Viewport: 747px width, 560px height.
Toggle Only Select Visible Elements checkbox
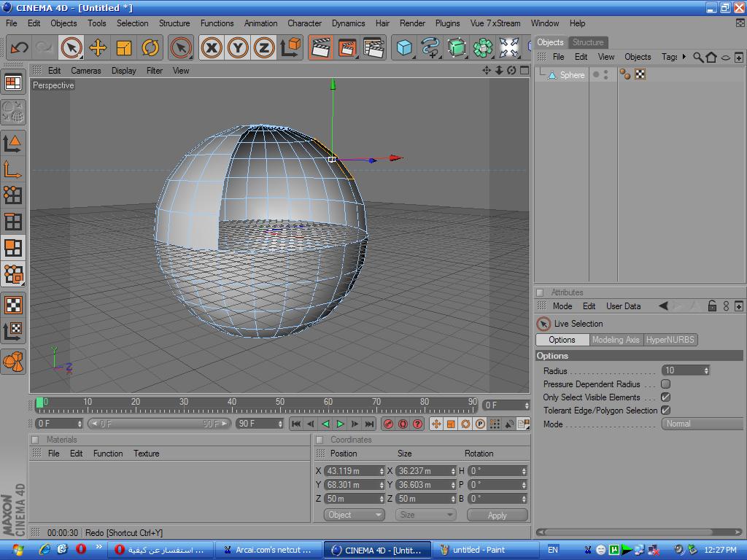[x=665, y=397]
